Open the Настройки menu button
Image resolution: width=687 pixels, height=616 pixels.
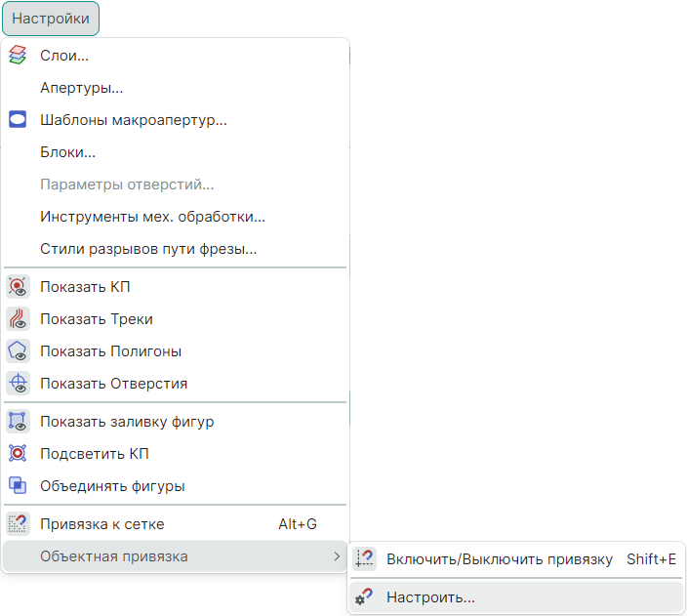pos(51,19)
